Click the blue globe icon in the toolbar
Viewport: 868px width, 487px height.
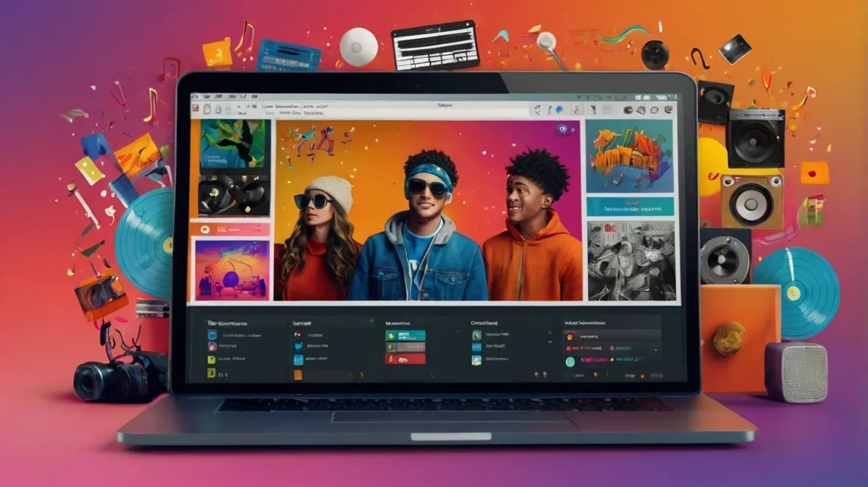click(x=559, y=109)
